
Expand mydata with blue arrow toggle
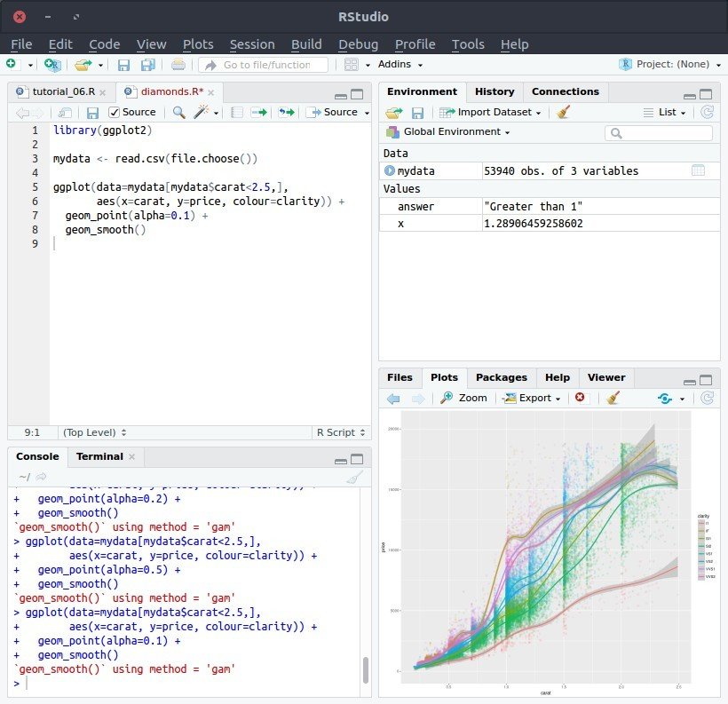click(x=390, y=170)
